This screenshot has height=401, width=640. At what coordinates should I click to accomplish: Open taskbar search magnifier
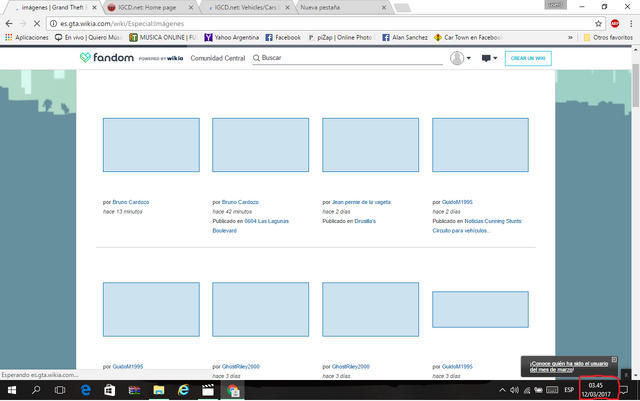[x=36, y=390]
